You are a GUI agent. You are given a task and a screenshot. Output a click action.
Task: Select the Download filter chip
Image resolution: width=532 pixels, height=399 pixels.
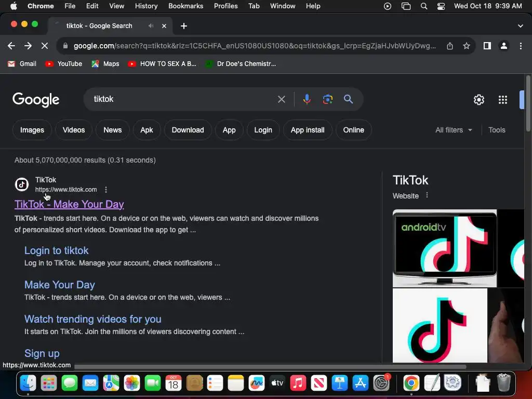pyautogui.click(x=188, y=130)
